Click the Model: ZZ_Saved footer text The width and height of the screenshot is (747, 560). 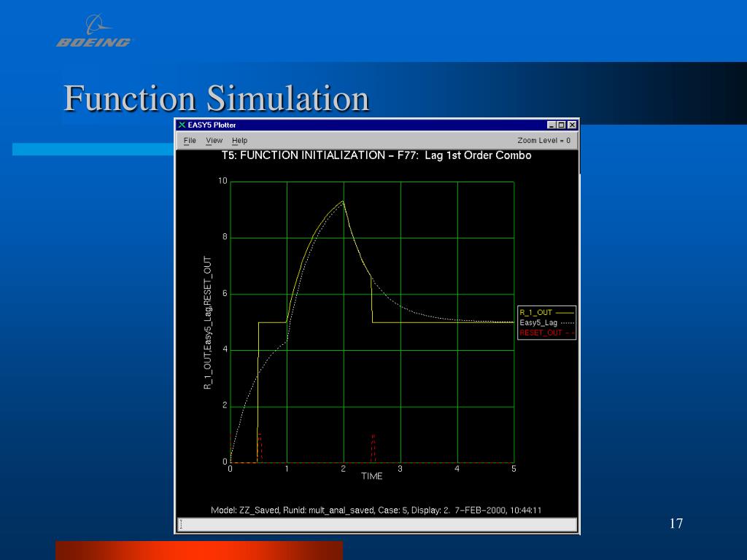point(376,510)
